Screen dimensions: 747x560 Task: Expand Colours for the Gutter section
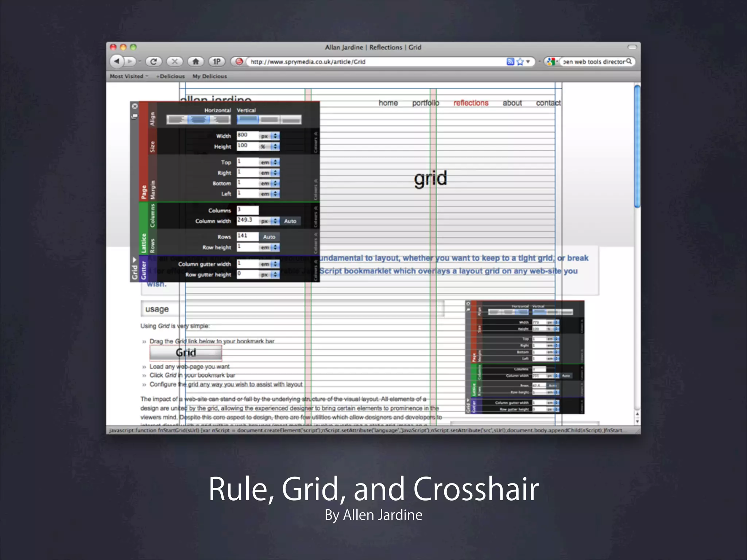pos(316,270)
